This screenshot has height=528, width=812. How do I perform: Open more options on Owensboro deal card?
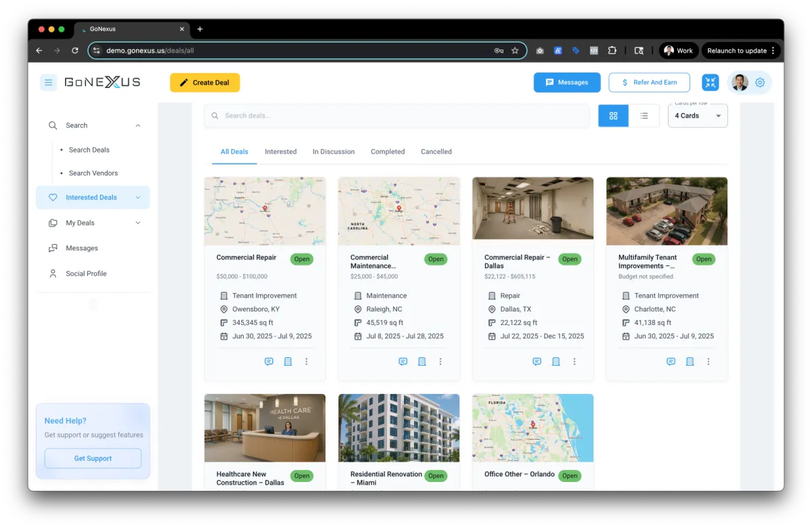[x=307, y=361]
